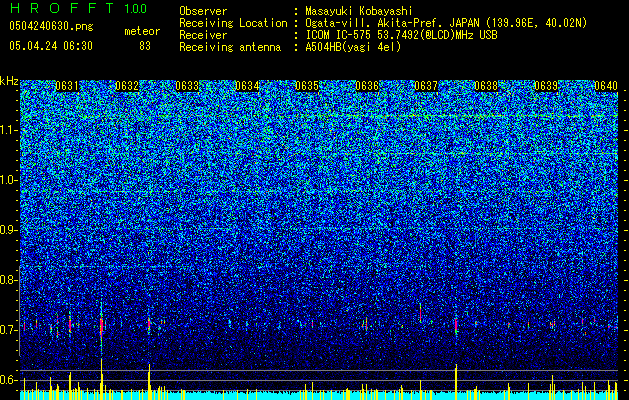The image size is (629, 400).
Task: Click the 1.0 kHz axis label
Action: 9,180
